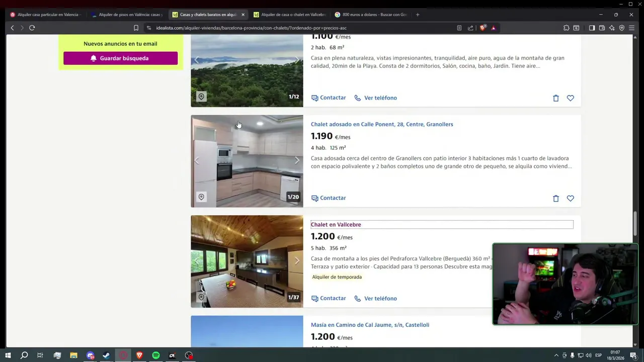Viewport: 644px width, 362px height.
Task: Contact the 1.100 €/mes listing advertiser
Action: [x=329, y=98]
